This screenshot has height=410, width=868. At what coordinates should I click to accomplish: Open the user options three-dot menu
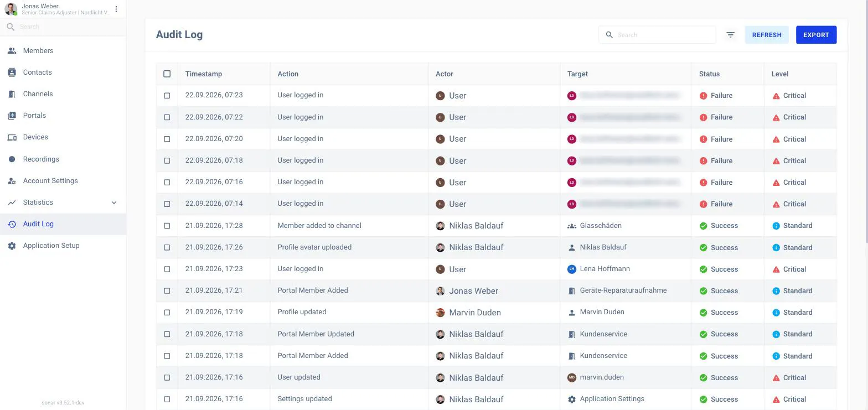pyautogui.click(x=116, y=9)
